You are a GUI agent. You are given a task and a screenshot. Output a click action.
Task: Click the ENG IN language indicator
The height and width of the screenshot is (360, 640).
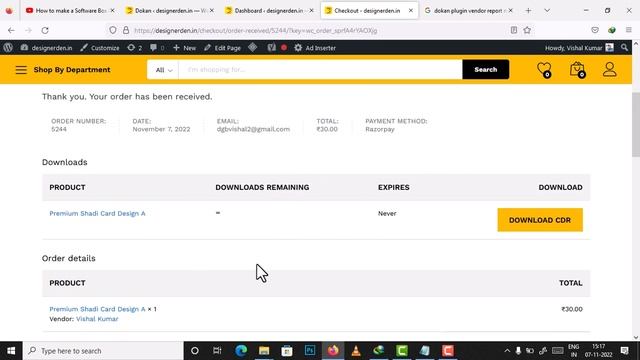click(573, 351)
